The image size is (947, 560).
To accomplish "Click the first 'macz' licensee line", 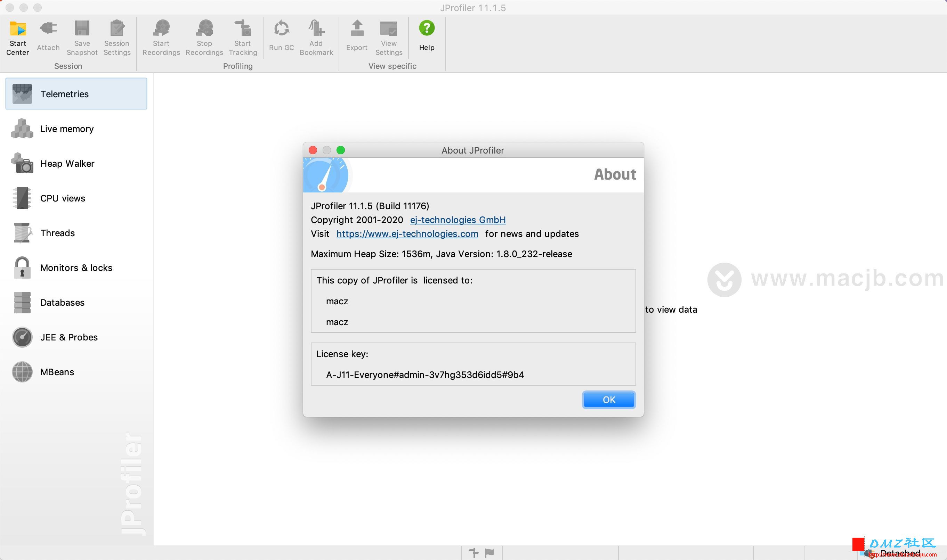I will coord(337,301).
